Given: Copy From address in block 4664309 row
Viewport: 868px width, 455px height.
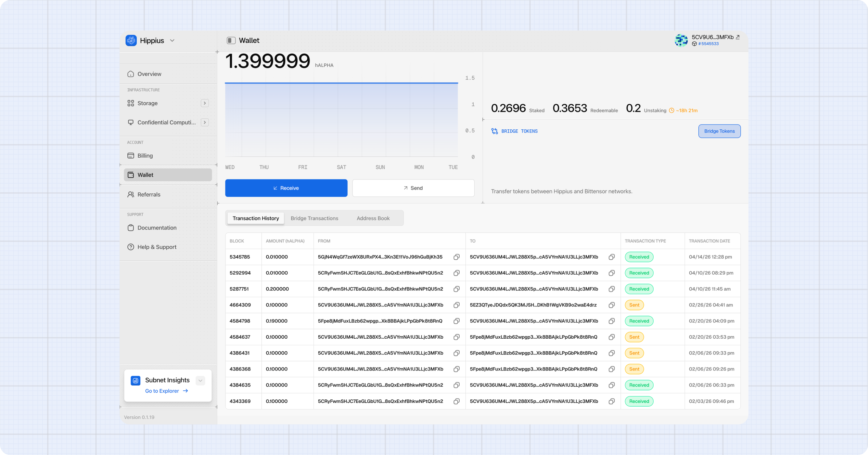Looking at the screenshot, I should pyautogui.click(x=456, y=305).
